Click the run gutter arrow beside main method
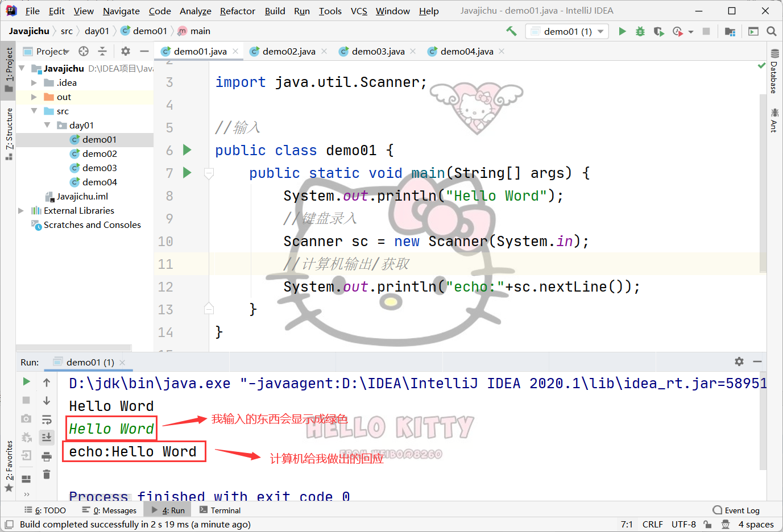 187,173
